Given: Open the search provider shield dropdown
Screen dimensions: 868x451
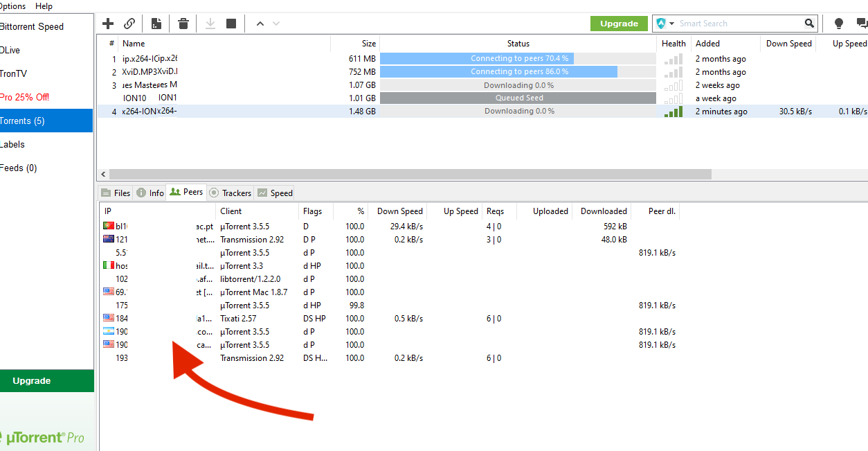Looking at the screenshot, I should (x=664, y=24).
